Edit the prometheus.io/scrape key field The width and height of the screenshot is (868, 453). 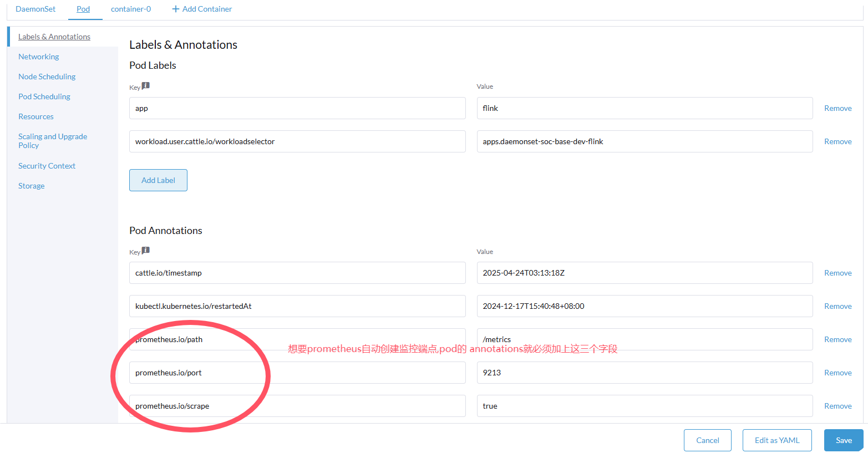click(x=297, y=406)
